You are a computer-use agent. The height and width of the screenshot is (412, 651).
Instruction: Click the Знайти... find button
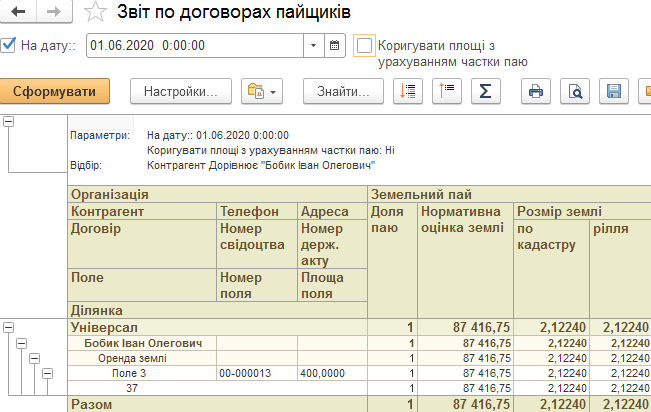point(343,91)
